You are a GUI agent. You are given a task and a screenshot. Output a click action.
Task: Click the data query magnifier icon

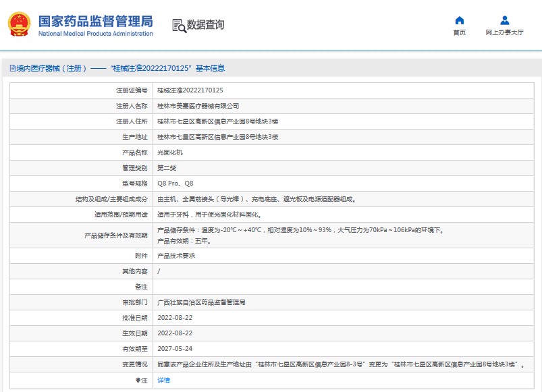coord(179,26)
